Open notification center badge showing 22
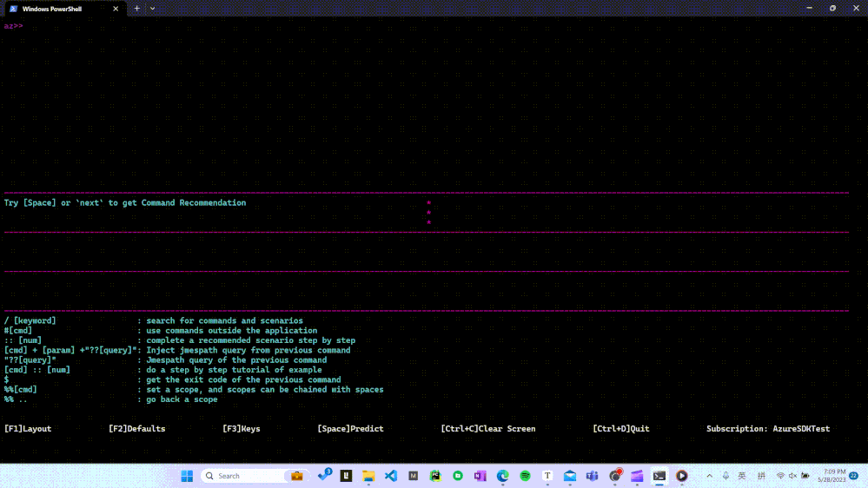868x488 pixels. (853, 476)
